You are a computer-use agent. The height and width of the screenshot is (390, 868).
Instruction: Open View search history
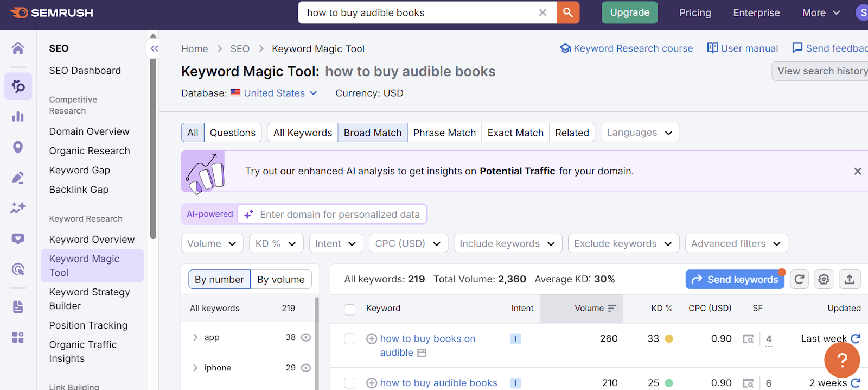[821, 71]
